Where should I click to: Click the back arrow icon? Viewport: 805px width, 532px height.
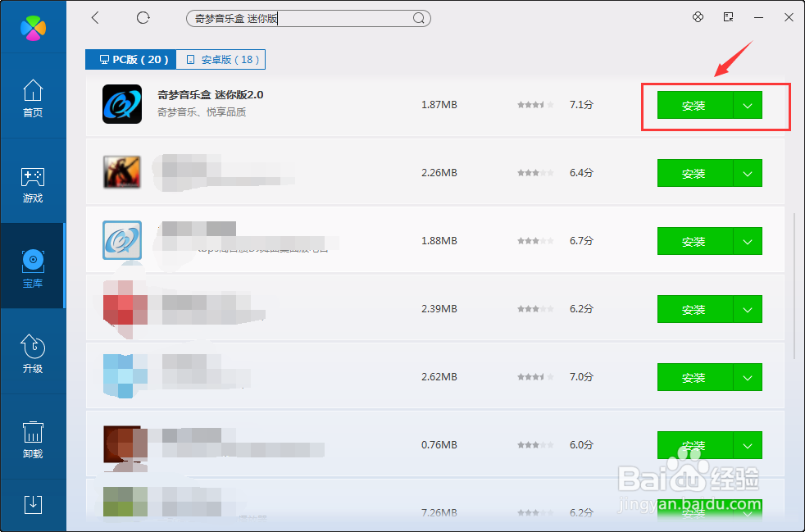(x=95, y=18)
